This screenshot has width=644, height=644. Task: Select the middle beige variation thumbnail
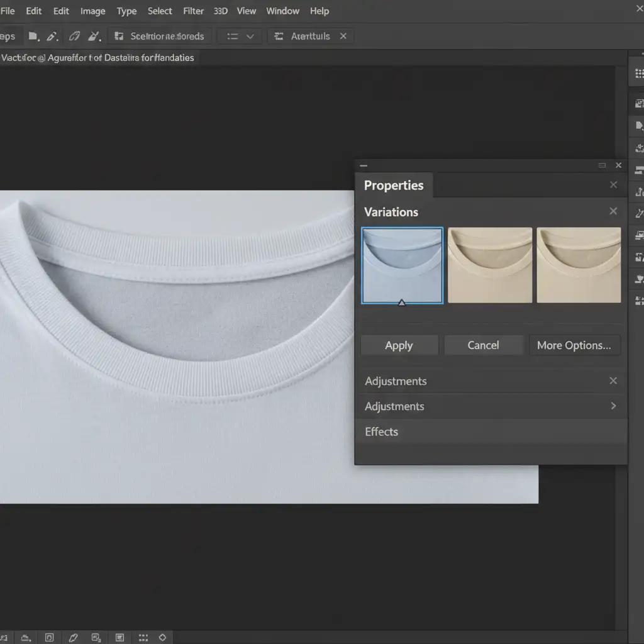click(490, 265)
